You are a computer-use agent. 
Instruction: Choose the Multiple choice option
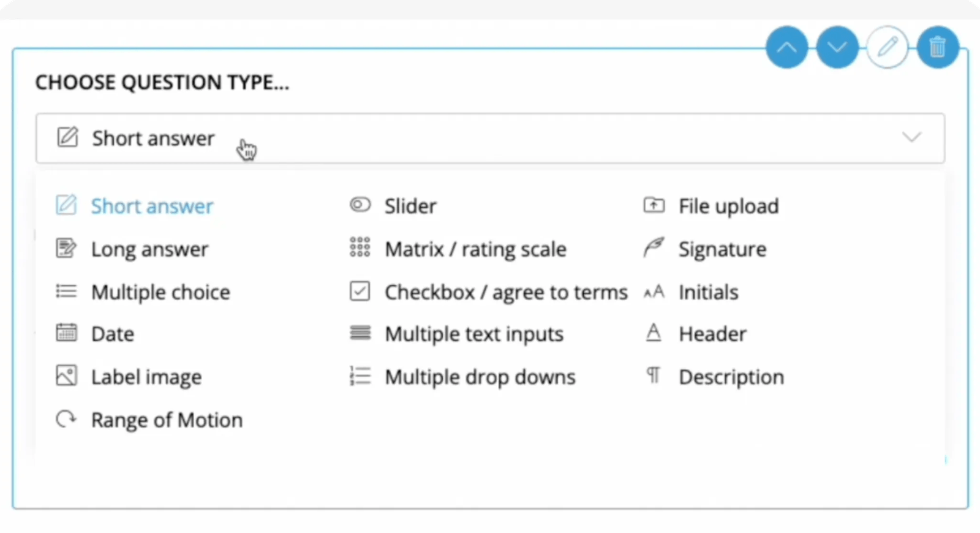(160, 292)
